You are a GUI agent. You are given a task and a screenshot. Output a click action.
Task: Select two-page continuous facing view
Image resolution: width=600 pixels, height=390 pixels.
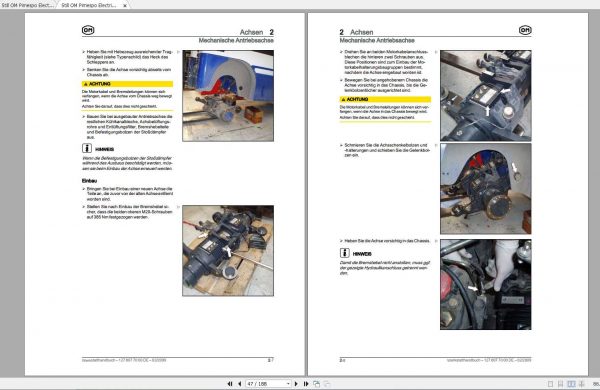(x=582, y=383)
